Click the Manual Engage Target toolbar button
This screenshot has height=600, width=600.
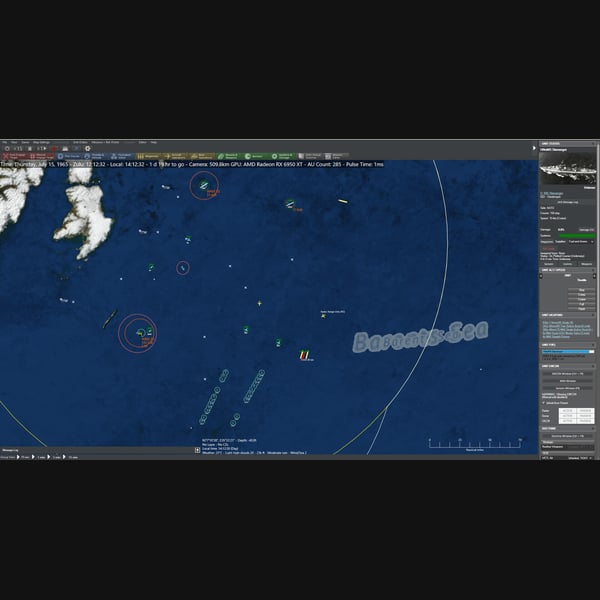pos(41,156)
